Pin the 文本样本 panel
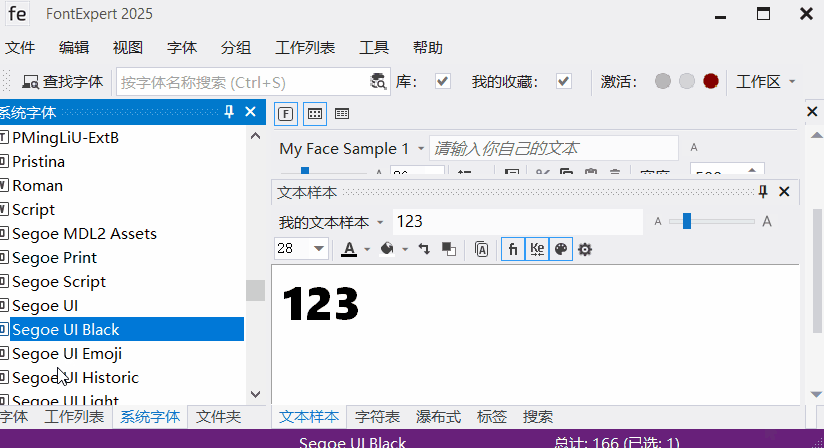Image resolution: width=825 pixels, height=448 pixels. 763,192
